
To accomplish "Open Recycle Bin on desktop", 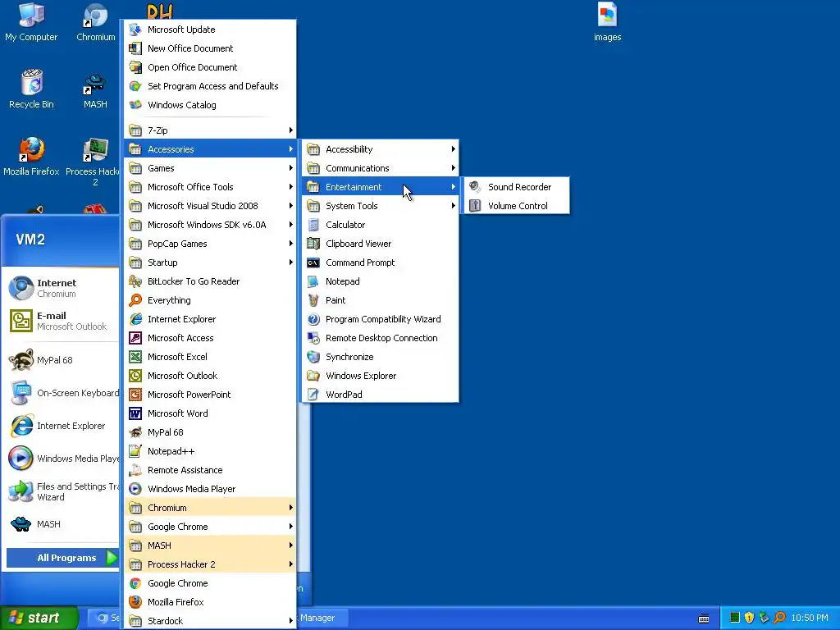I will tap(31, 89).
